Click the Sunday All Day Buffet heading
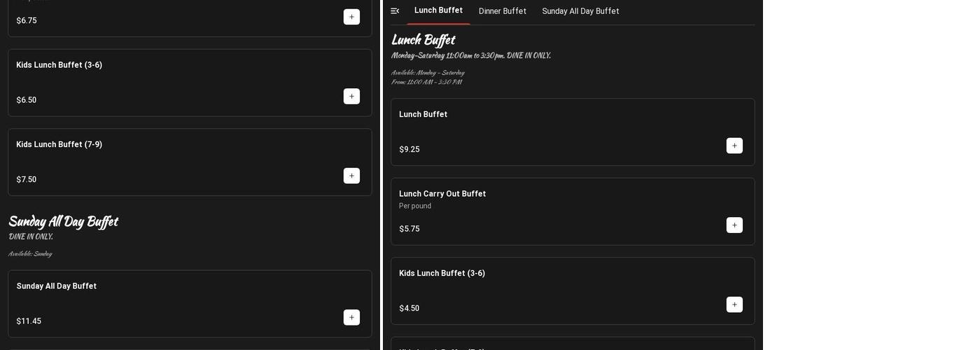The image size is (980, 350). (x=63, y=222)
